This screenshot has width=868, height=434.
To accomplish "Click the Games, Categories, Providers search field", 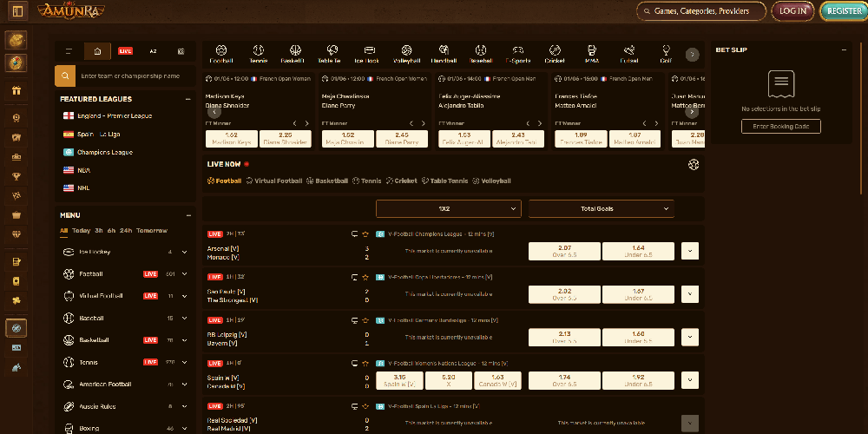I will coord(701,11).
